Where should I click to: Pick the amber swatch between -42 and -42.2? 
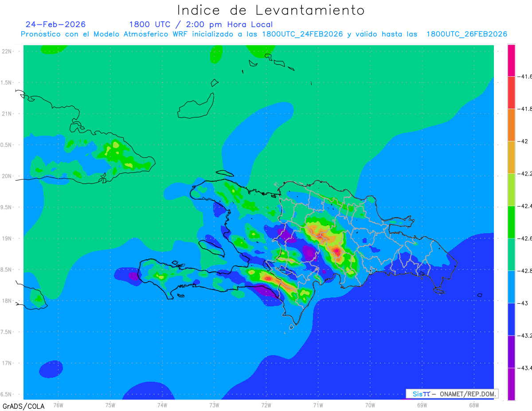(511, 157)
